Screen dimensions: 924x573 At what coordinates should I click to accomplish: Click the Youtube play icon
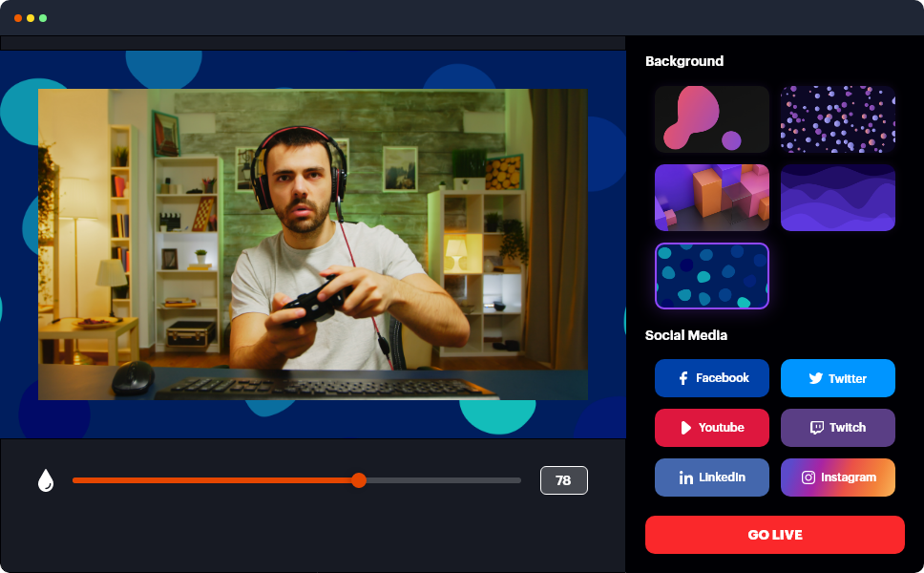point(685,428)
